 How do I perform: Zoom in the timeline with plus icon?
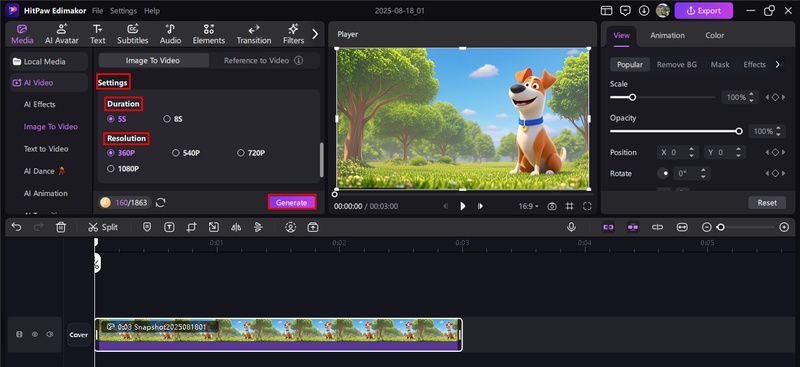[784, 227]
